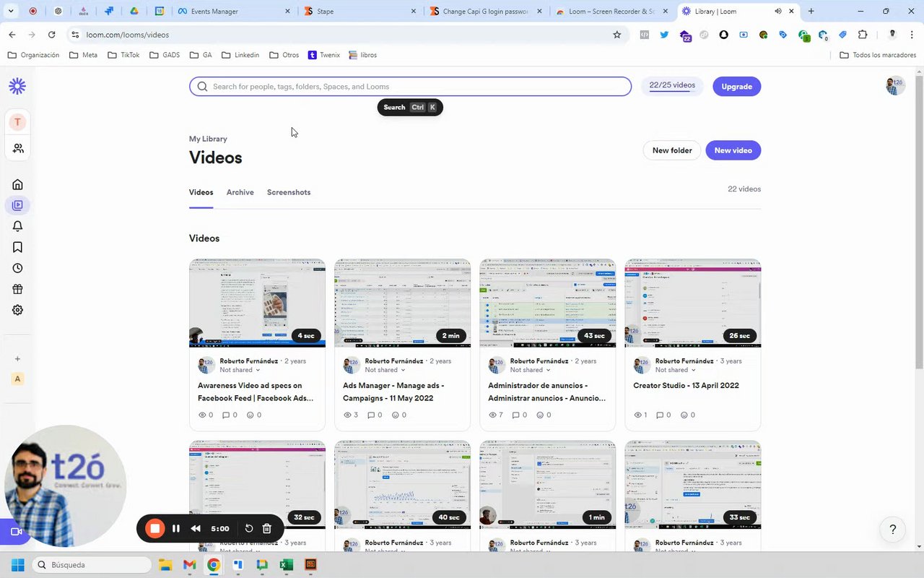
Task: Click the Windows Búsqueda search box
Action: click(x=92, y=565)
